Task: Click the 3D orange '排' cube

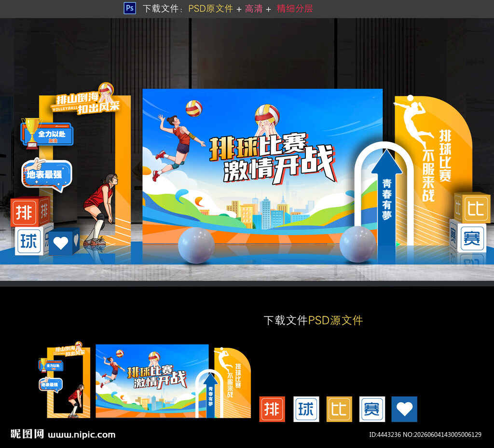Action: [30, 212]
